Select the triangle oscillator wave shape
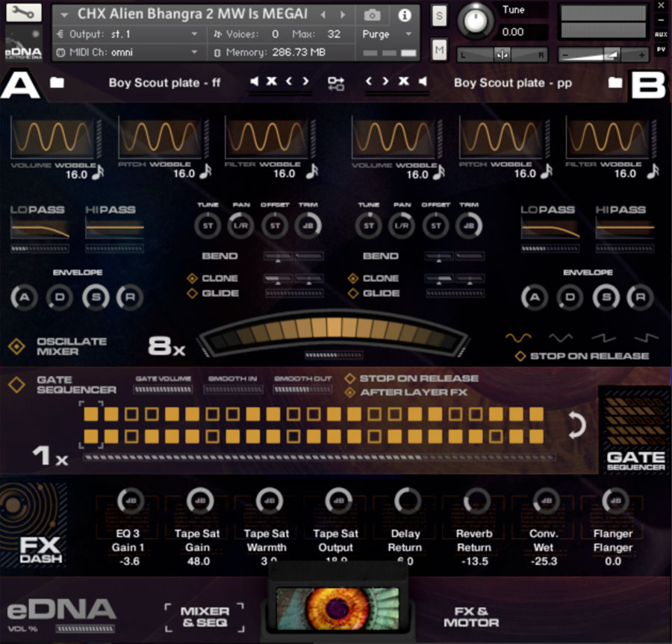 [561, 338]
